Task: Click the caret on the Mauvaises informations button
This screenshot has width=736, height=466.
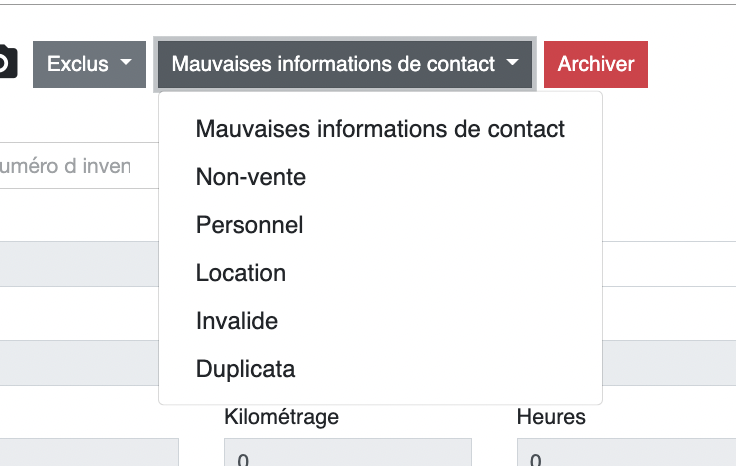Action: (x=513, y=63)
